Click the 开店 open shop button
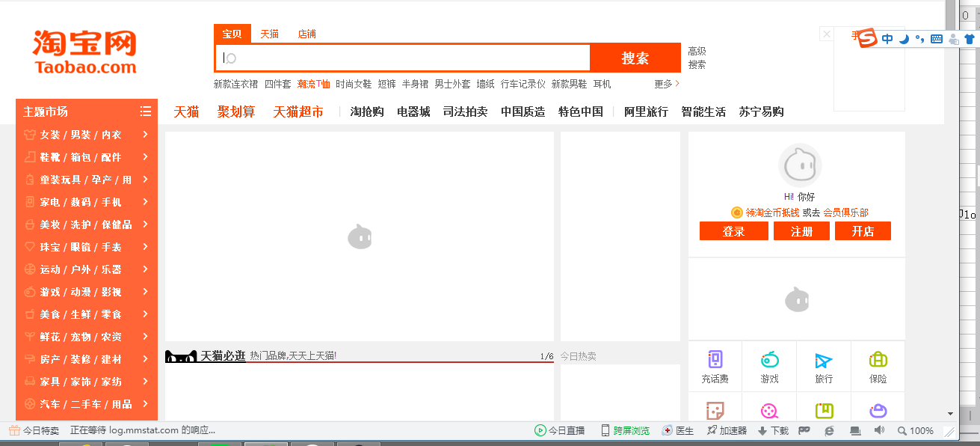Screen dimensions: 980x446 pyautogui.click(x=863, y=231)
